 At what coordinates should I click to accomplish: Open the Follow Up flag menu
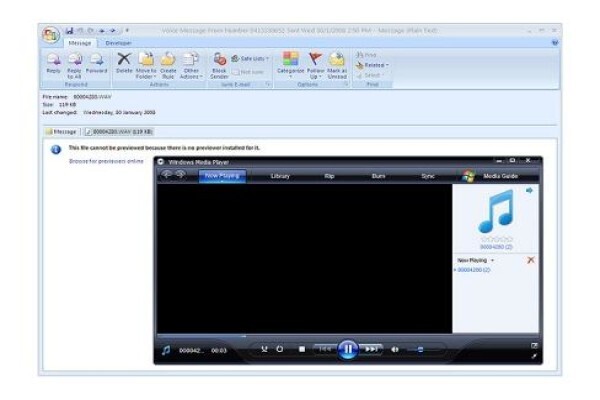315,65
